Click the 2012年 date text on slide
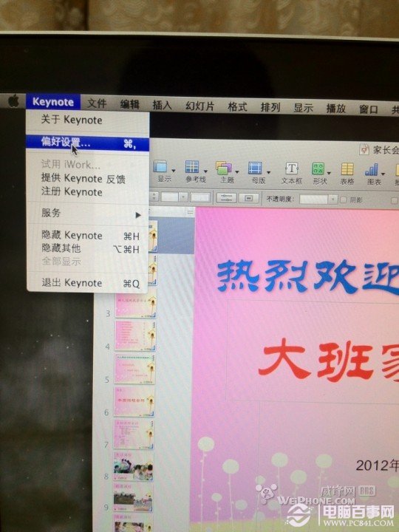 tap(377, 465)
